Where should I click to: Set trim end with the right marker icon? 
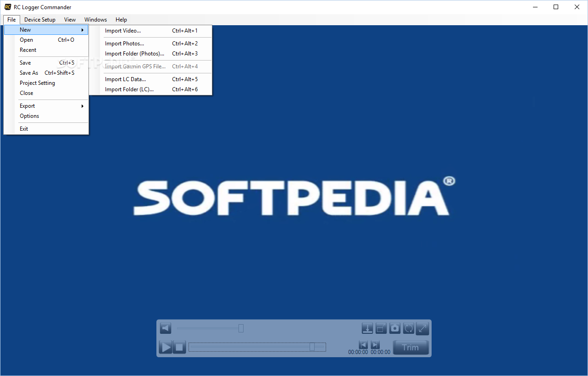tap(375, 345)
